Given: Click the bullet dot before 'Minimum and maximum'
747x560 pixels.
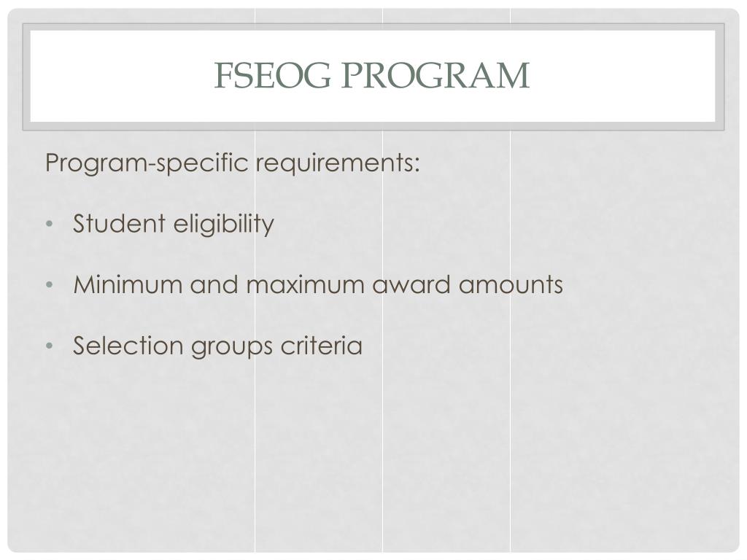Looking at the screenshot, I should 50,285.
